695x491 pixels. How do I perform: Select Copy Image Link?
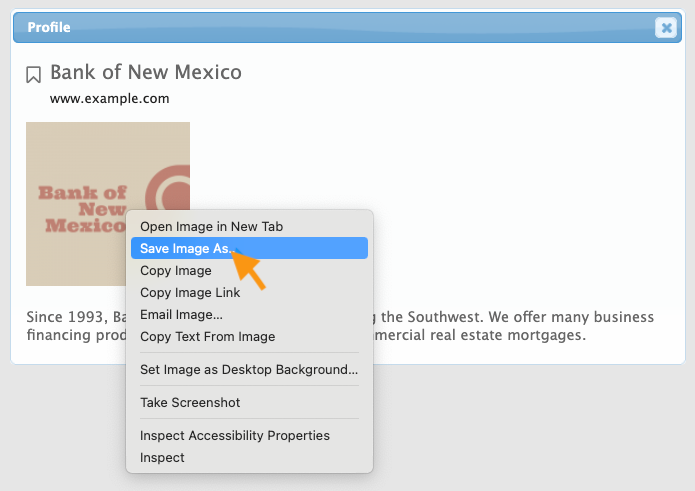[249, 292]
